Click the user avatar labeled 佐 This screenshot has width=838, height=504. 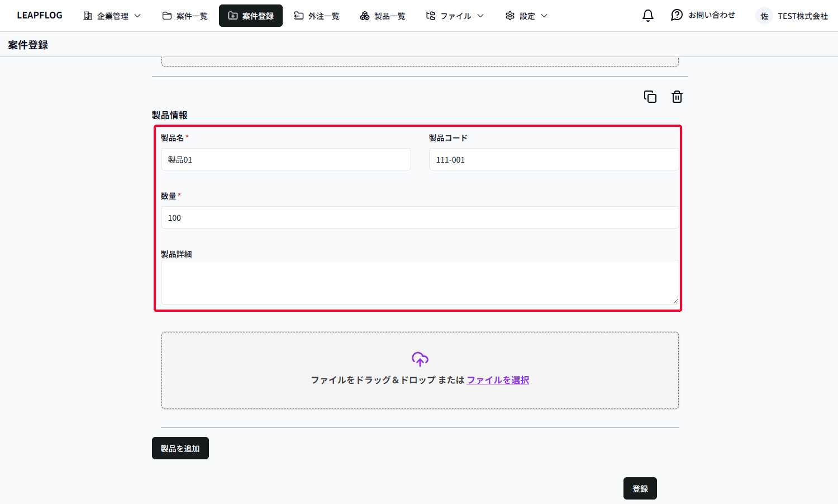(x=764, y=16)
